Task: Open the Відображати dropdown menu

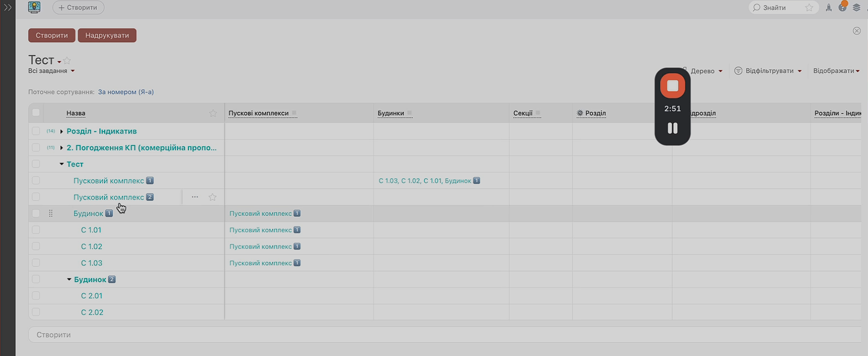Action: click(x=836, y=71)
